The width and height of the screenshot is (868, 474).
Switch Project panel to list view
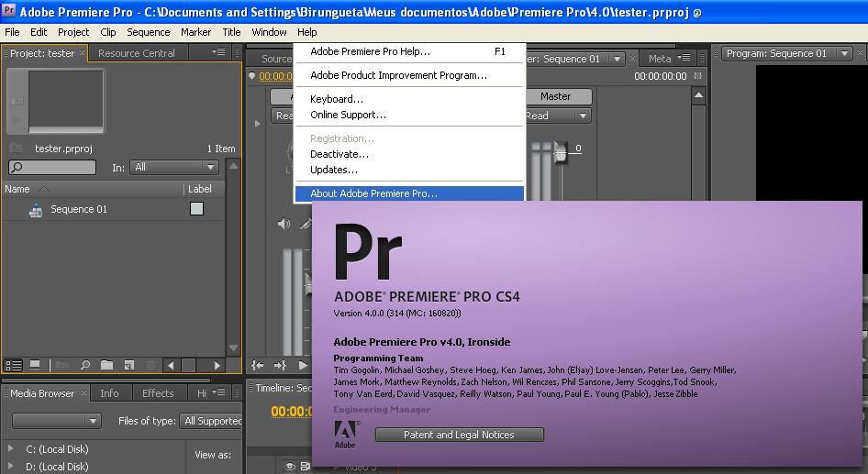(x=13, y=365)
